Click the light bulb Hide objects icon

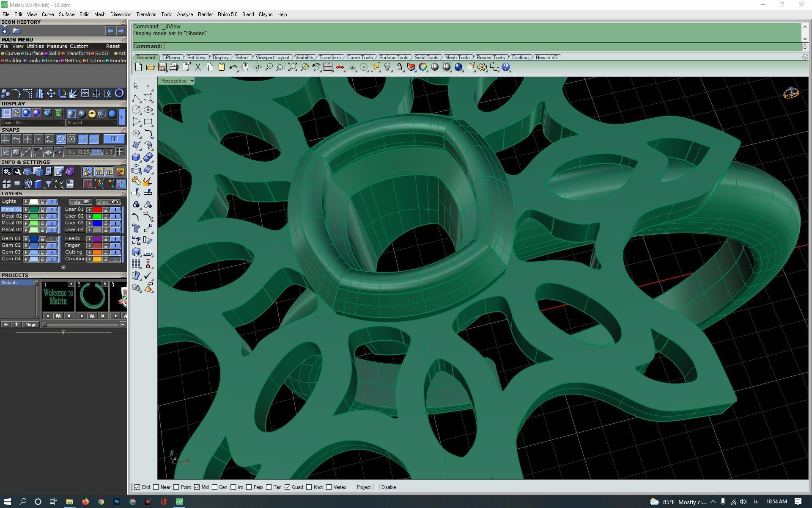(x=387, y=67)
